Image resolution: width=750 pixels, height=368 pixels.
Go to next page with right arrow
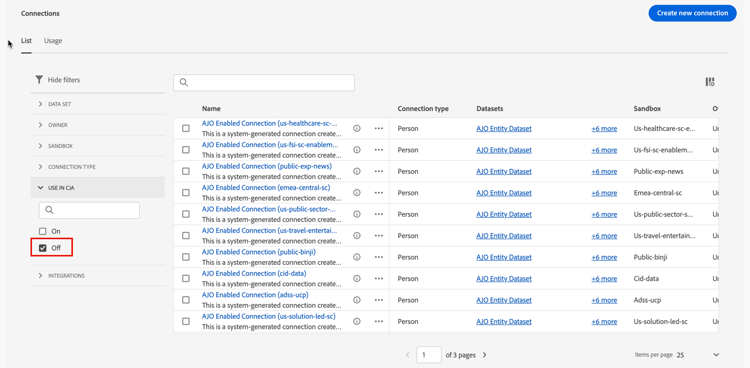[485, 355]
